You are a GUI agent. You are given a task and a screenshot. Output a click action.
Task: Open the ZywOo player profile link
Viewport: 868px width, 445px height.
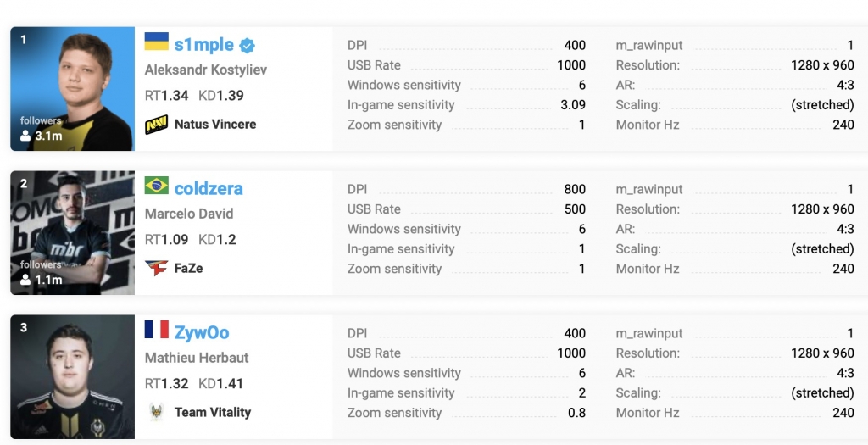pos(202,333)
